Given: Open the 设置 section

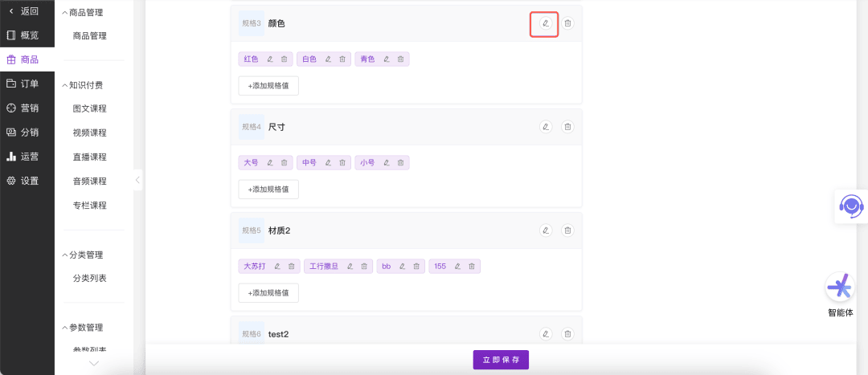Looking at the screenshot, I should (27, 181).
